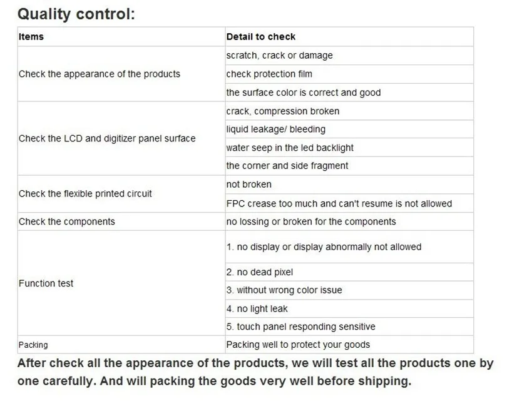Click 'the corner and side fragment' cell

[x=349, y=166]
